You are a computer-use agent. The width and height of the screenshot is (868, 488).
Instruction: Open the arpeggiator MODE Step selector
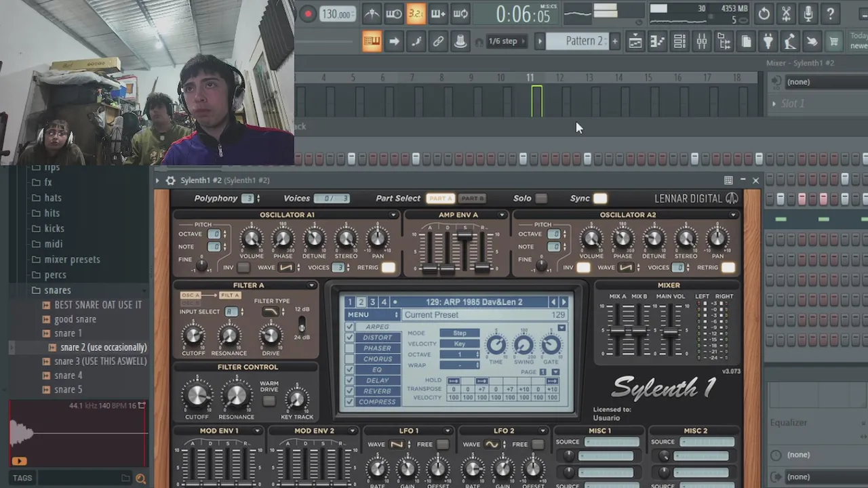460,333
